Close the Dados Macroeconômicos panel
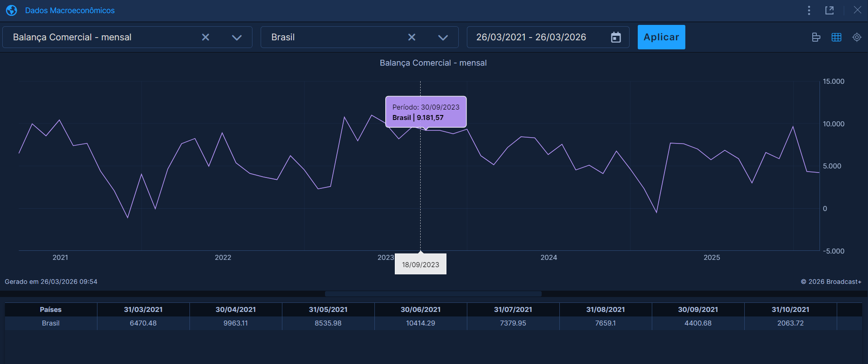Viewport: 868px width, 364px height. tap(857, 10)
